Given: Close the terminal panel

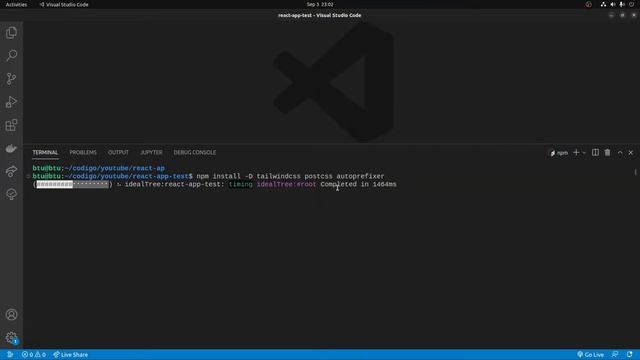Looking at the screenshot, I should point(631,152).
